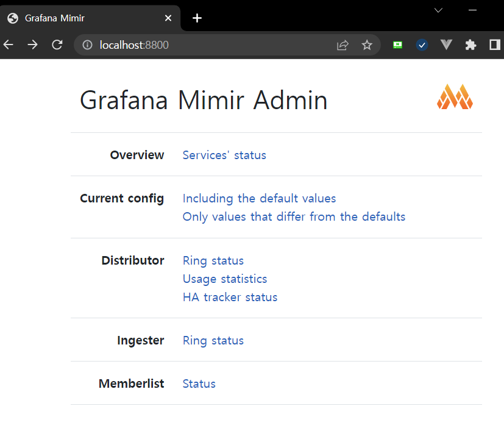504x428 pixels.
Task: Open the Distributor Ring status page
Action: click(213, 260)
